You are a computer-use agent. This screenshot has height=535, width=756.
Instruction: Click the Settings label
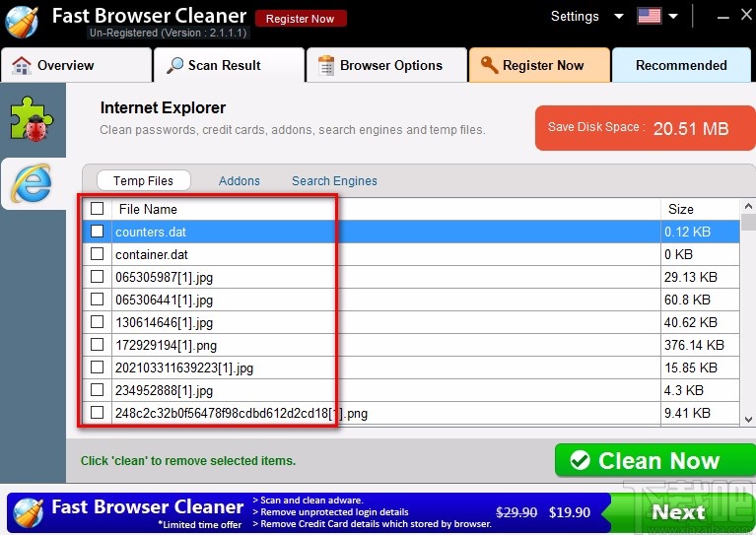coord(575,17)
